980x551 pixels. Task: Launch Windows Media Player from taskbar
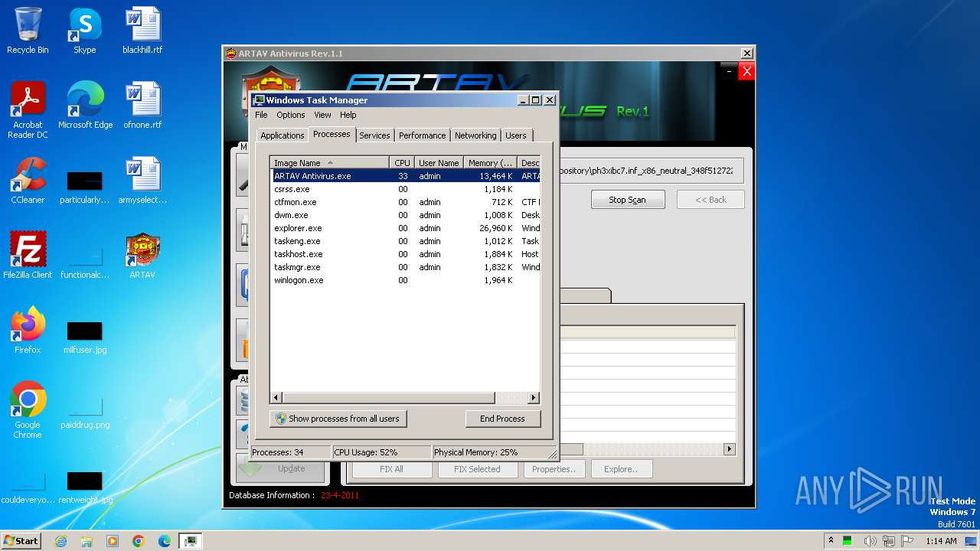point(113,541)
